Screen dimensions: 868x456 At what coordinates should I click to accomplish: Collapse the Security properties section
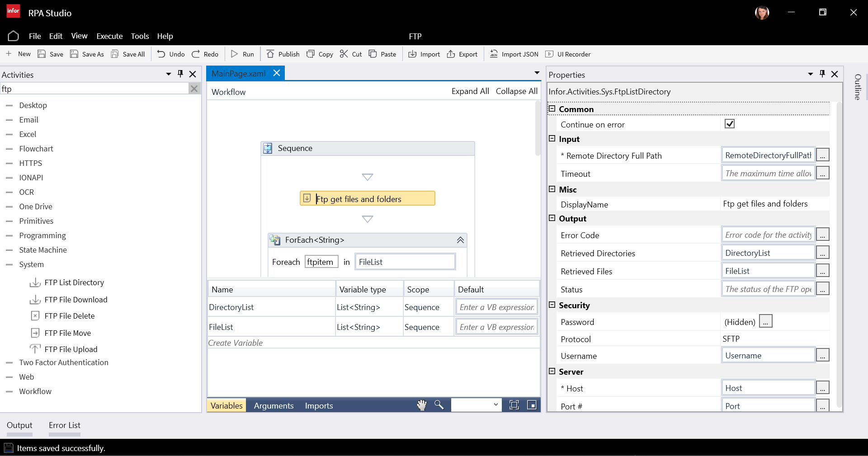552,305
